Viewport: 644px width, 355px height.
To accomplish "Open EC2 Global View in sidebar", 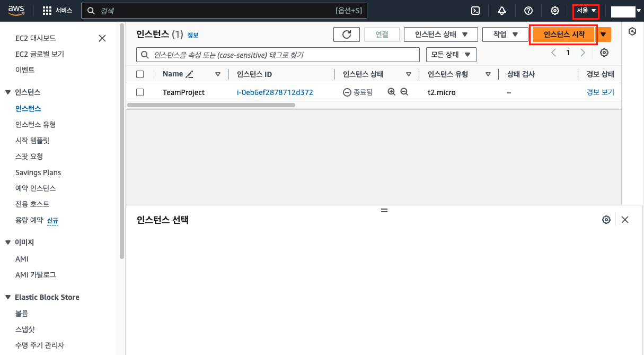I will point(40,54).
